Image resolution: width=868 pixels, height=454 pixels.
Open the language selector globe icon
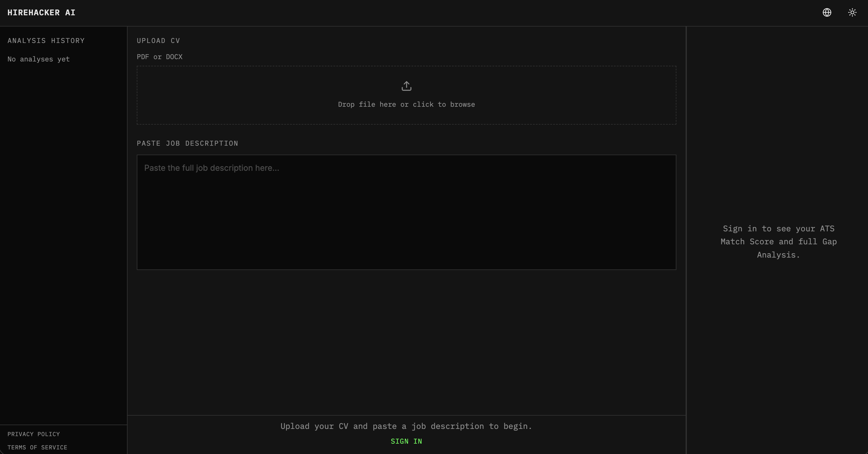(826, 12)
